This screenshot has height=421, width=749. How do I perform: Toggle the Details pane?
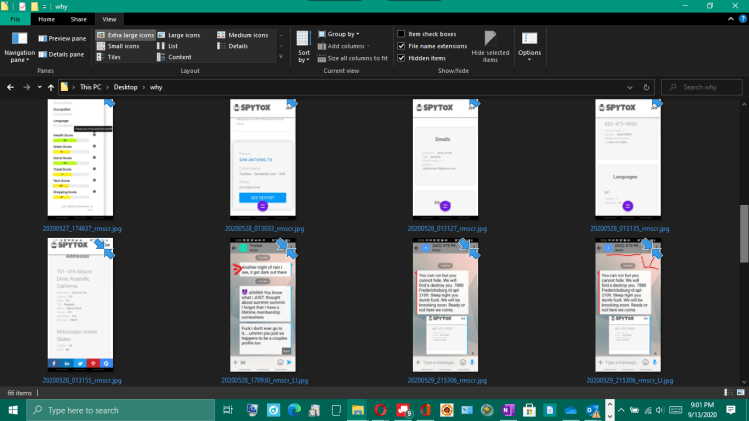[60, 54]
